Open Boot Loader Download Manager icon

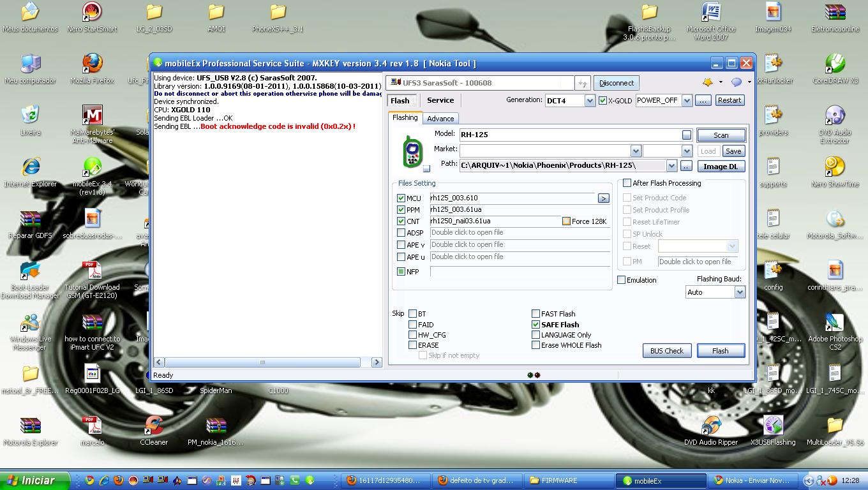pos(30,279)
